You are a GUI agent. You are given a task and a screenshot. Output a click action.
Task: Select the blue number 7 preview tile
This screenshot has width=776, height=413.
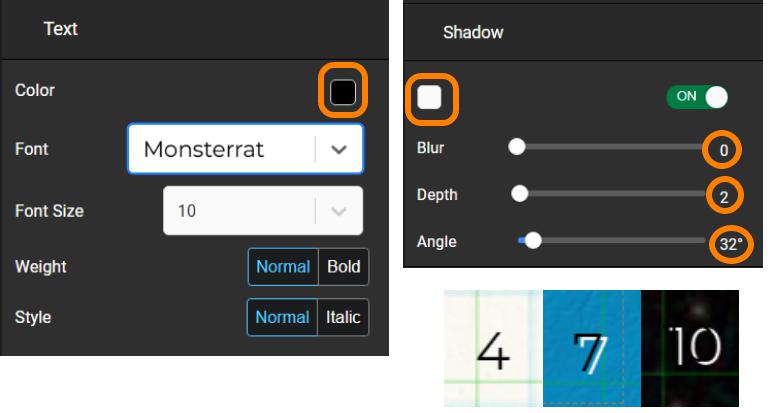pos(592,348)
